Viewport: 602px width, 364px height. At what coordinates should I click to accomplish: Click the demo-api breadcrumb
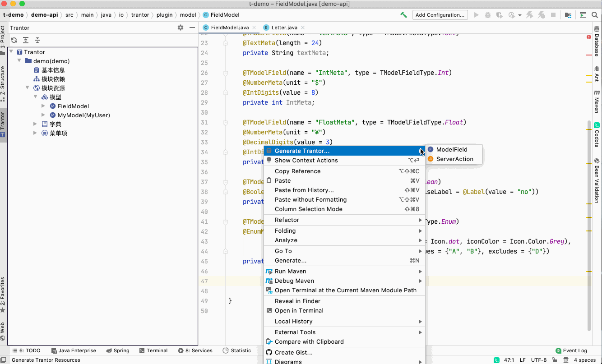pos(45,15)
